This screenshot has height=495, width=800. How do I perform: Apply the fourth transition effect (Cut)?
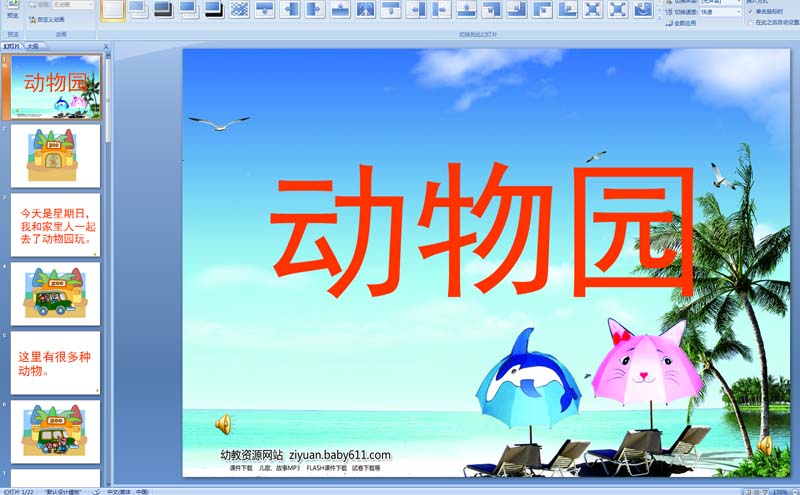click(189, 9)
